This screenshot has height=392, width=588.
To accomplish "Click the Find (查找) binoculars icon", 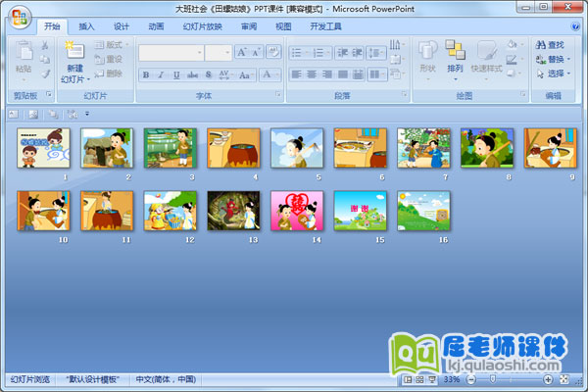I will (x=541, y=45).
